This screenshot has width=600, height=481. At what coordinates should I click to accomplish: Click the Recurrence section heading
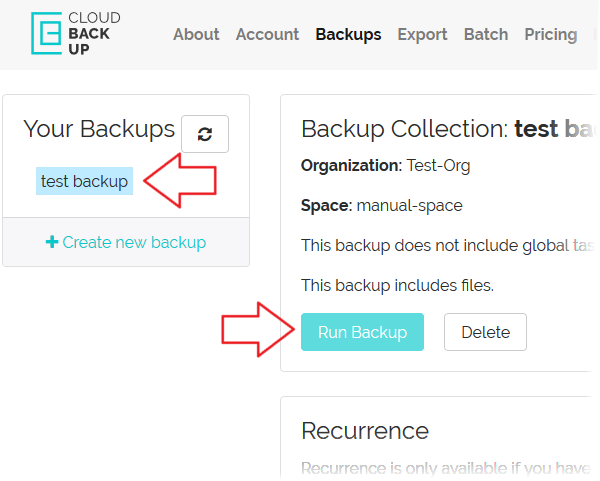tap(365, 431)
